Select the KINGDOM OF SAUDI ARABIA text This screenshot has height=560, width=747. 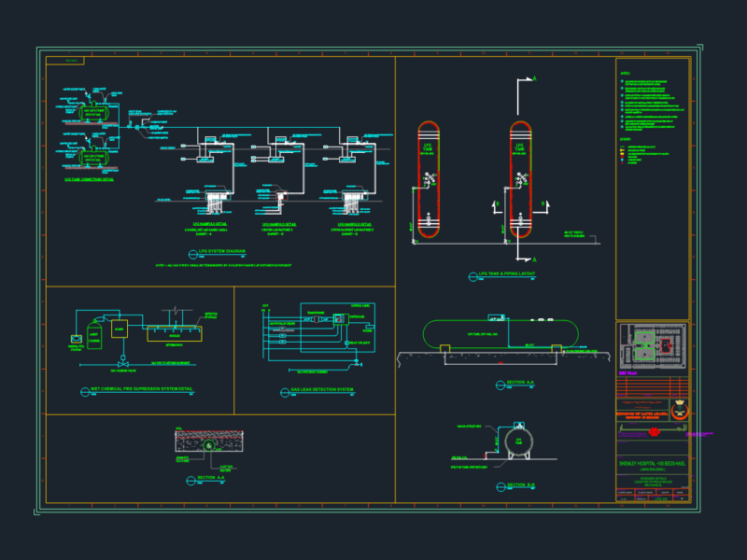click(x=641, y=413)
